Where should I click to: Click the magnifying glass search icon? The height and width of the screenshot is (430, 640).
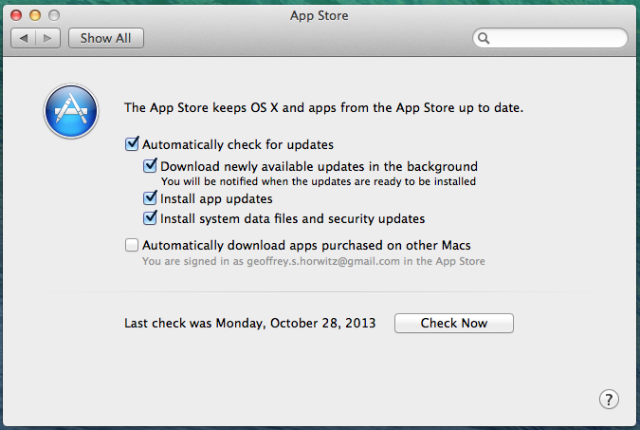tap(484, 38)
